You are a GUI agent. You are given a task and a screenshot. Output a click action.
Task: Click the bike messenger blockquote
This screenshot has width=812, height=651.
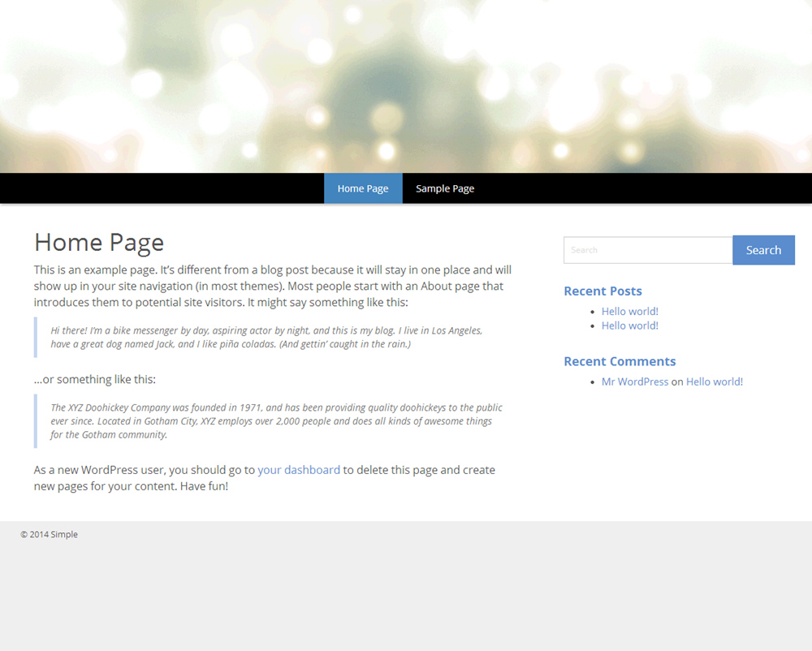pyautogui.click(x=268, y=337)
